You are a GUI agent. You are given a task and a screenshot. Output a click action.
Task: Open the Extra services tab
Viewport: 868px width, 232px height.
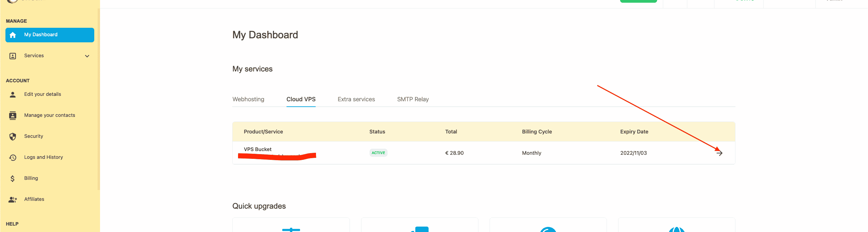(356, 99)
